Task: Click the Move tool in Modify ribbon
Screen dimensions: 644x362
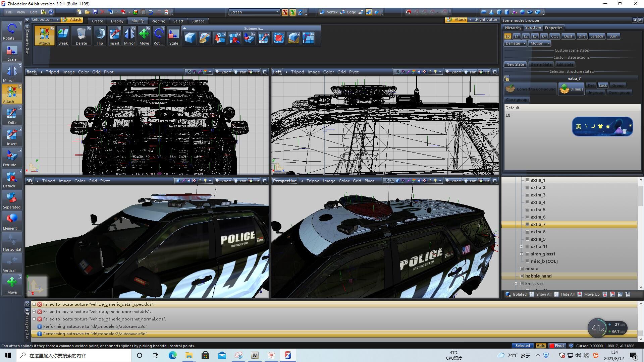Action: pos(144,36)
